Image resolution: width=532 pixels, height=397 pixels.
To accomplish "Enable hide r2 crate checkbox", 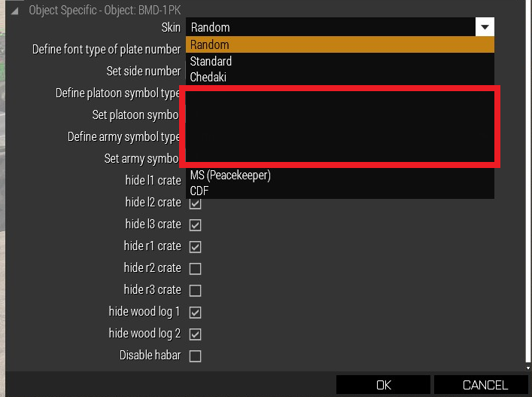I will pos(195,268).
